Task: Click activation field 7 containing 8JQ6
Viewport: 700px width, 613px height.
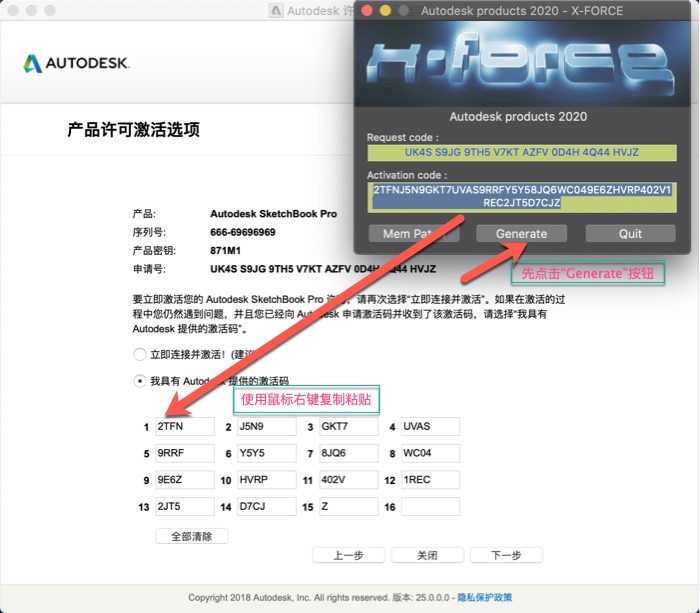Action: click(349, 453)
